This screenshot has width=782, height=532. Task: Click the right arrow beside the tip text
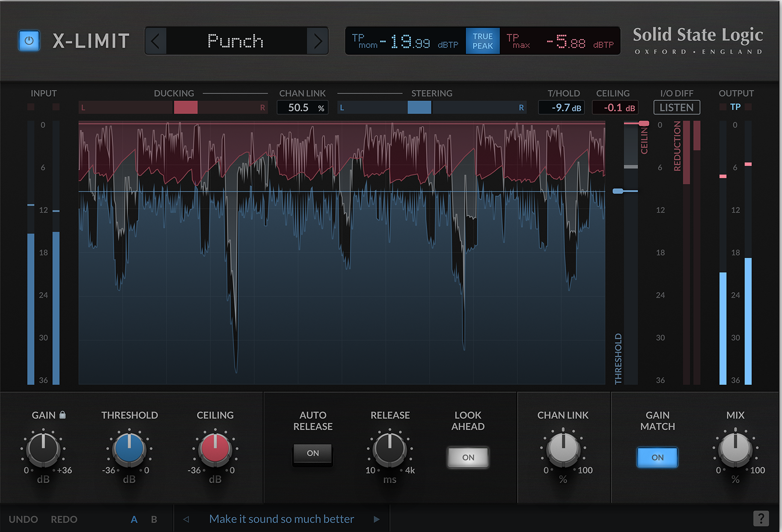tap(377, 519)
